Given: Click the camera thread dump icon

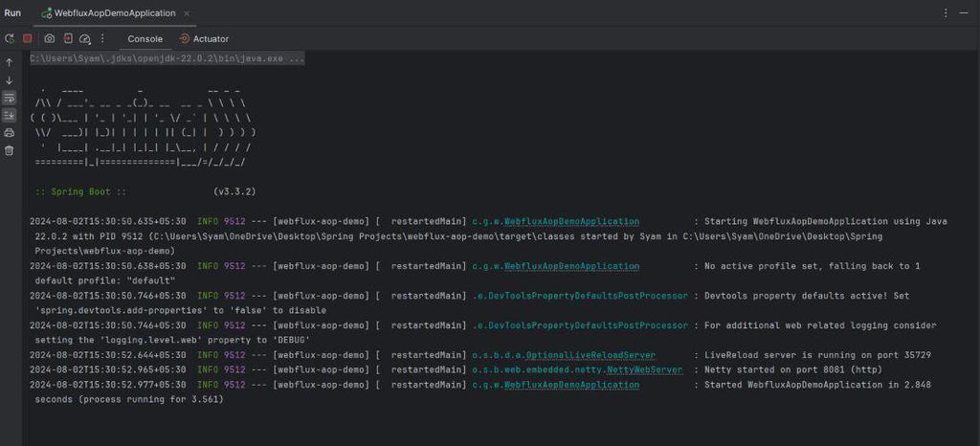Looking at the screenshot, I should [x=50, y=38].
